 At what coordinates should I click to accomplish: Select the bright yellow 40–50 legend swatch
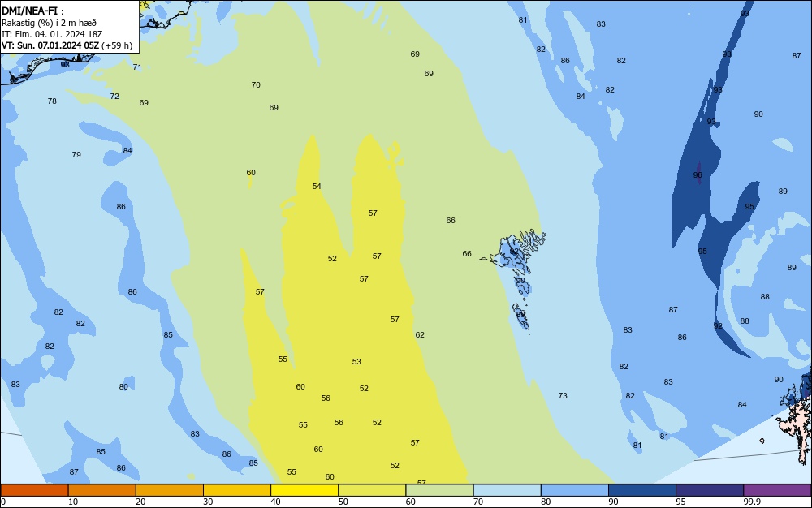pyautogui.click(x=304, y=490)
